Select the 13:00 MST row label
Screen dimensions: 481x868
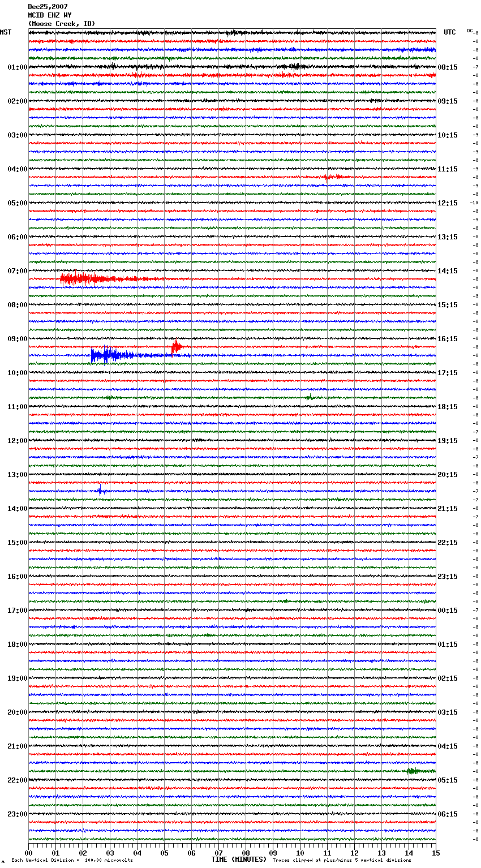[18, 475]
